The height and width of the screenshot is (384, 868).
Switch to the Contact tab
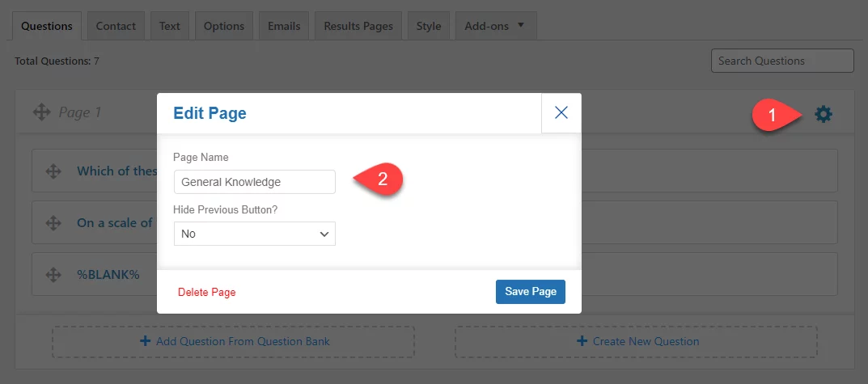click(x=116, y=26)
